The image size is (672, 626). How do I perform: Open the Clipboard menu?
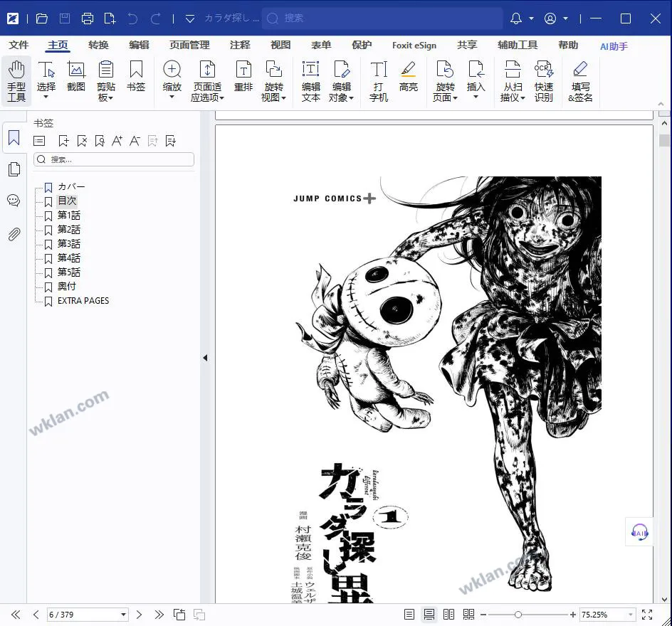click(x=105, y=80)
